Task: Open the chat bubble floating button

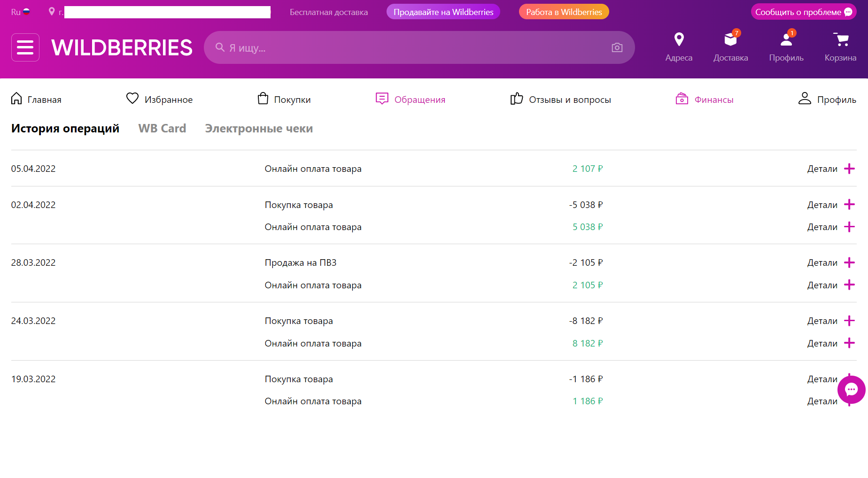Action: [x=852, y=390]
